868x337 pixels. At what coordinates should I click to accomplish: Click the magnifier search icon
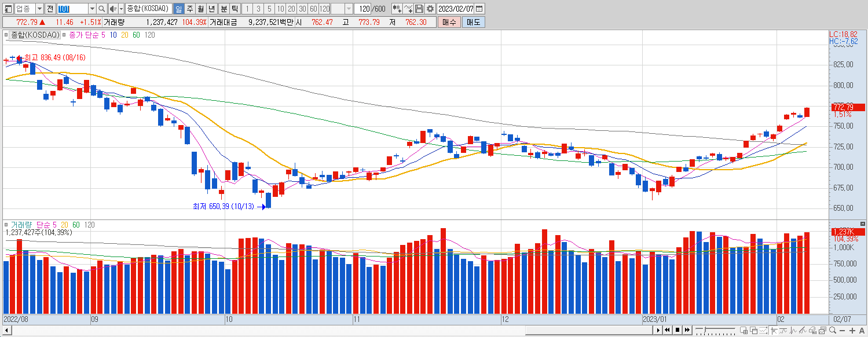coord(102,9)
